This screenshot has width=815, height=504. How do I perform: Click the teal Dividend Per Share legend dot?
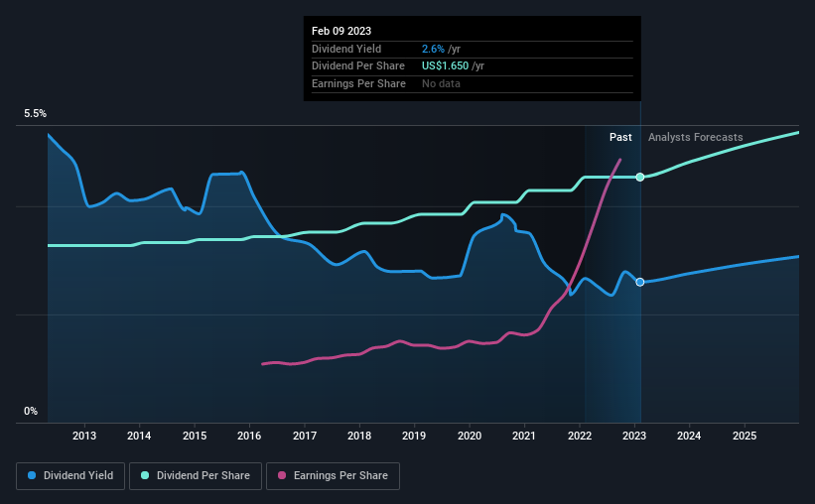coord(145,475)
